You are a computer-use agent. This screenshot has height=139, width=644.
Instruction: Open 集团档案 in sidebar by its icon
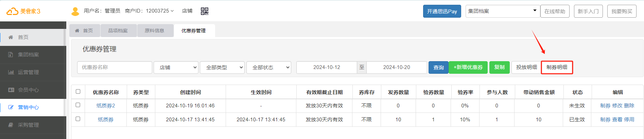[11, 55]
